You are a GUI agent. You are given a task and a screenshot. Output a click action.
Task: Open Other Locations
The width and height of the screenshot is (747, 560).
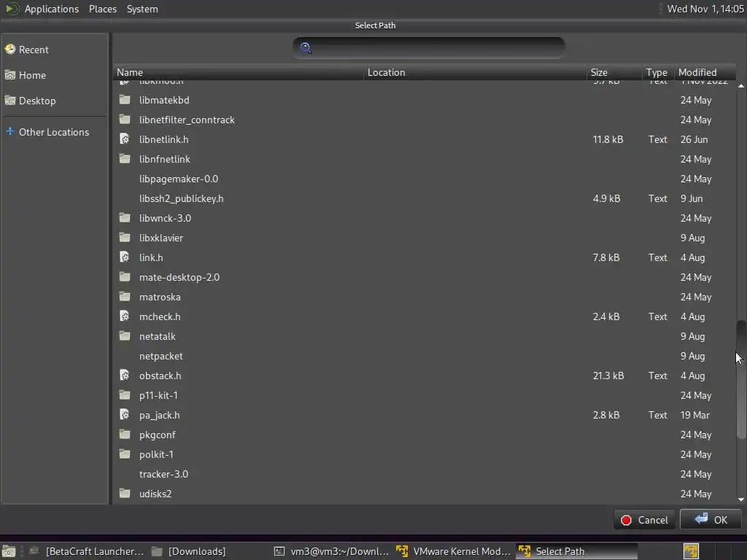pyautogui.click(x=54, y=132)
